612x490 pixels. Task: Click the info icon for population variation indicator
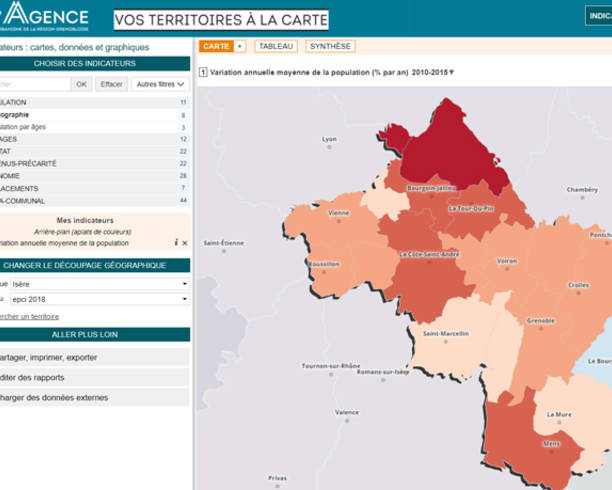176,243
